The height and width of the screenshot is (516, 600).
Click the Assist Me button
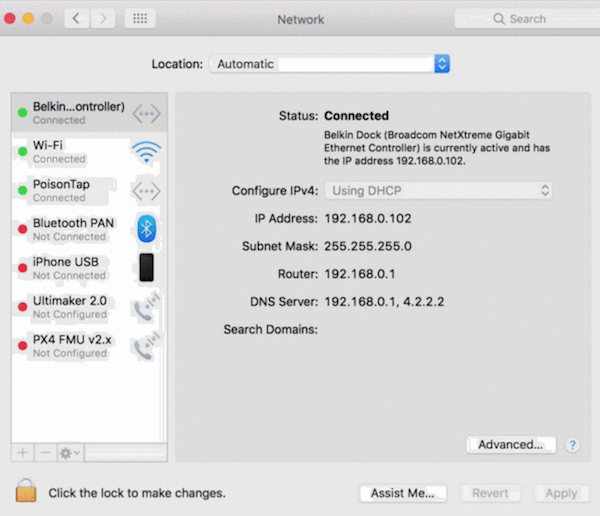click(402, 493)
